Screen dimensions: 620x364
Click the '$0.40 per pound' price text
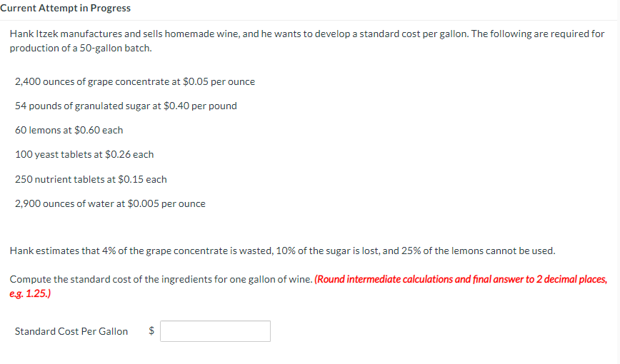(x=200, y=106)
